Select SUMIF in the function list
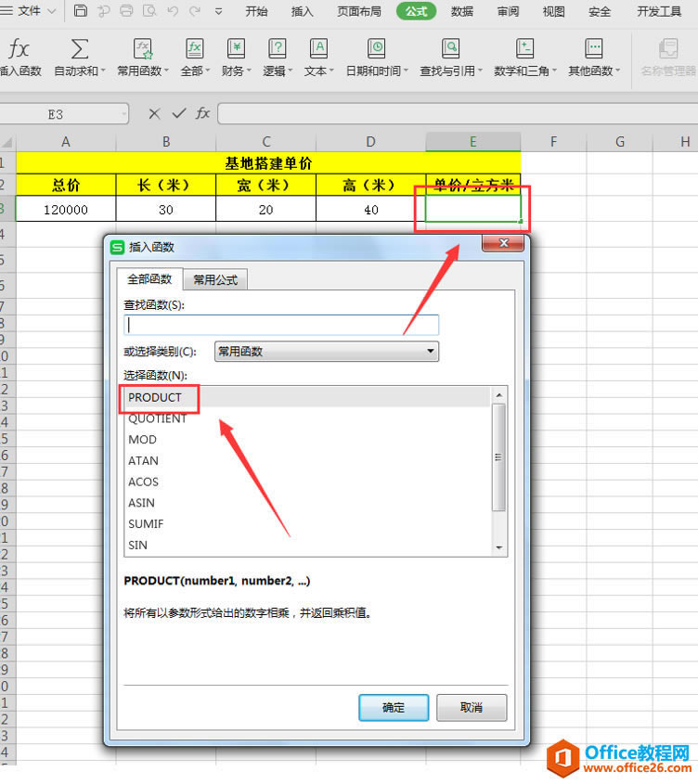This screenshot has height=784, width=698. (x=306, y=523)
